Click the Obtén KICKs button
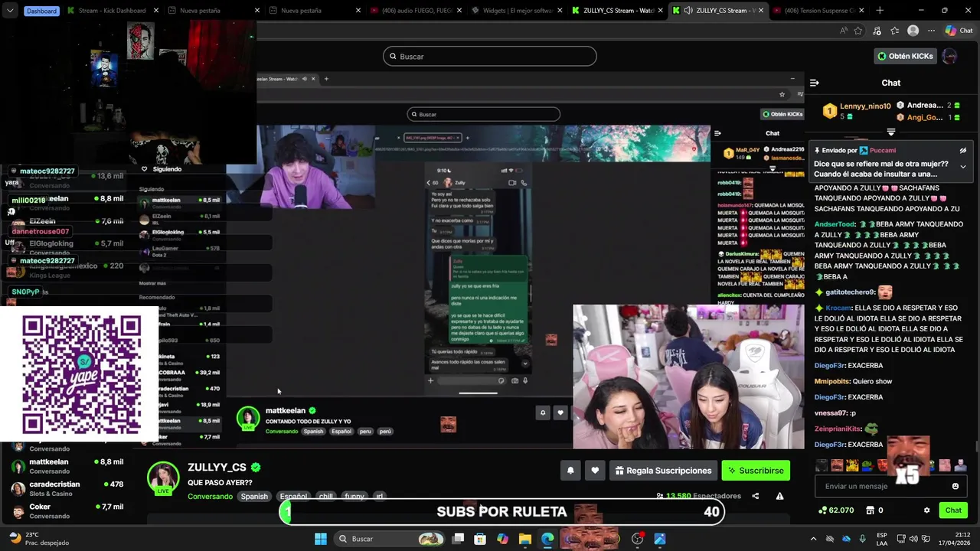 pos(905,56)
